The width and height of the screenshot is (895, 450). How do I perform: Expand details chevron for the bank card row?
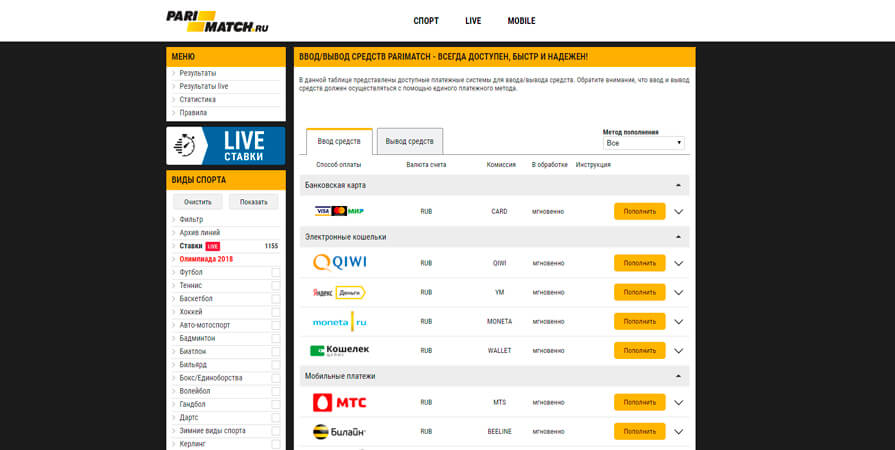coord(679,211)
